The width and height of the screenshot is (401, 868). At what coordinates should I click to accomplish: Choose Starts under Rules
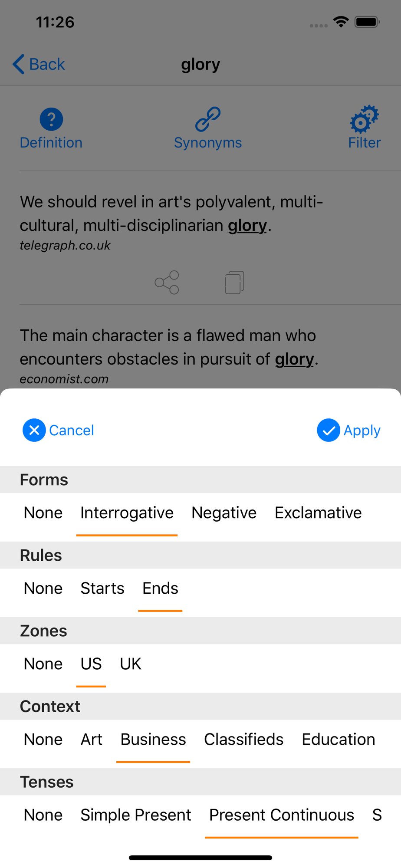(102, 588)
